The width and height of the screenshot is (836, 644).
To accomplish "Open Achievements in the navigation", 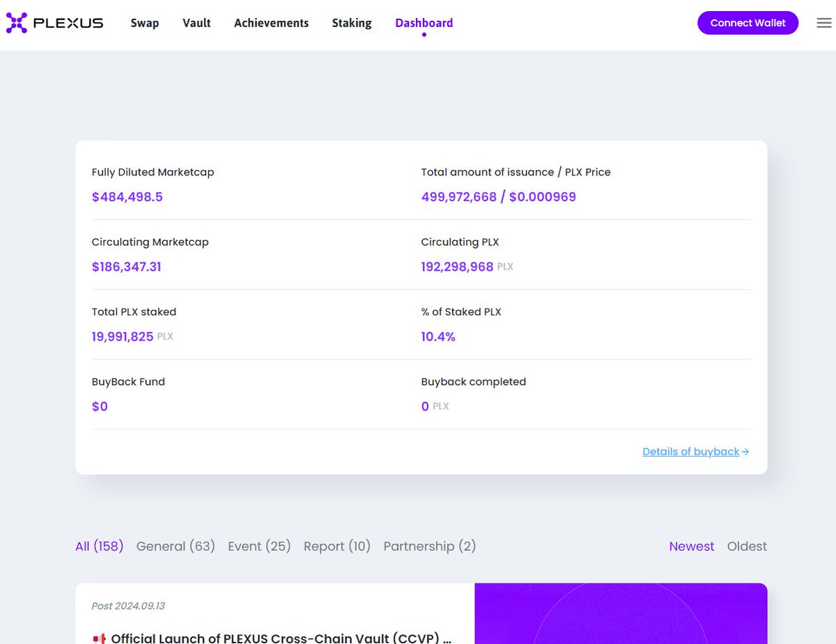I will 271,23.
